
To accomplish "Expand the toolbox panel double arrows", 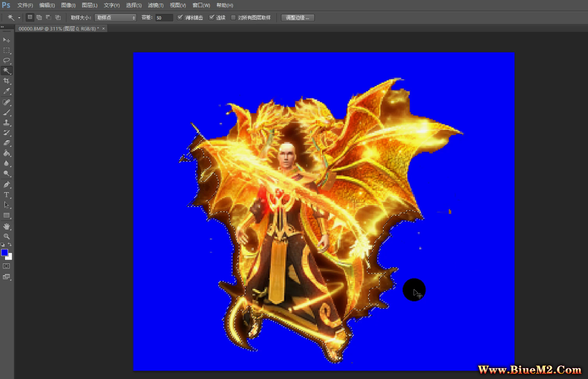I will tap(2, 28).
